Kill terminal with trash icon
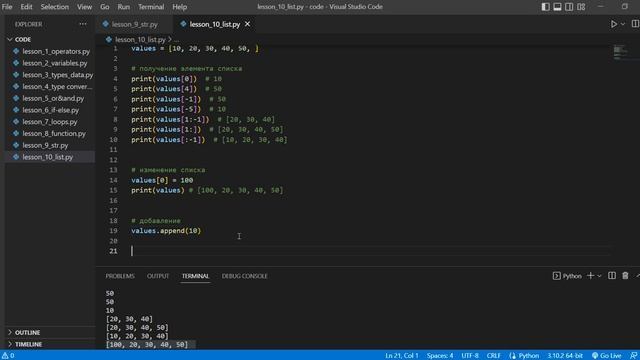The image size is (640, 360). click(x=625, y=276)
